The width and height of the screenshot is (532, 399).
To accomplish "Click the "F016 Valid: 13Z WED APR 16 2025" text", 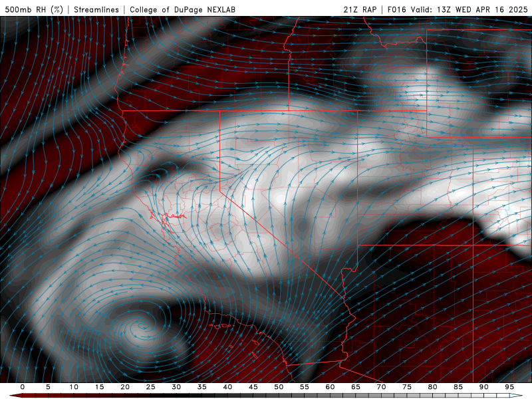I will click(458, 9).
